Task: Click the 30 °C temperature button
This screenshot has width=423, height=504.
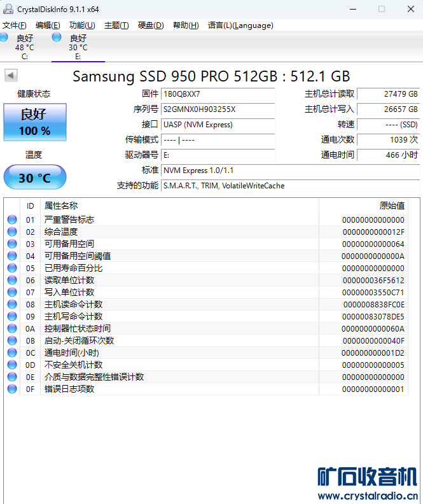Action: [34, 178]
